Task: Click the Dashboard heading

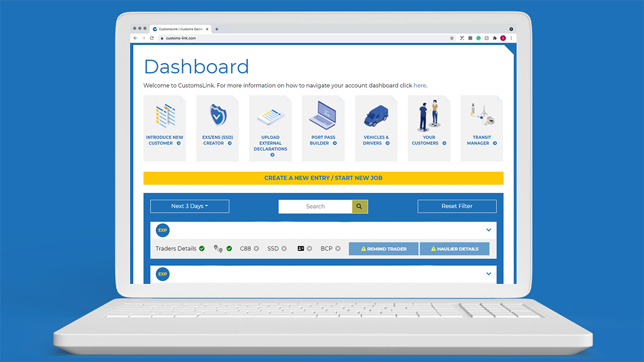Action: (x=196, y=67)
